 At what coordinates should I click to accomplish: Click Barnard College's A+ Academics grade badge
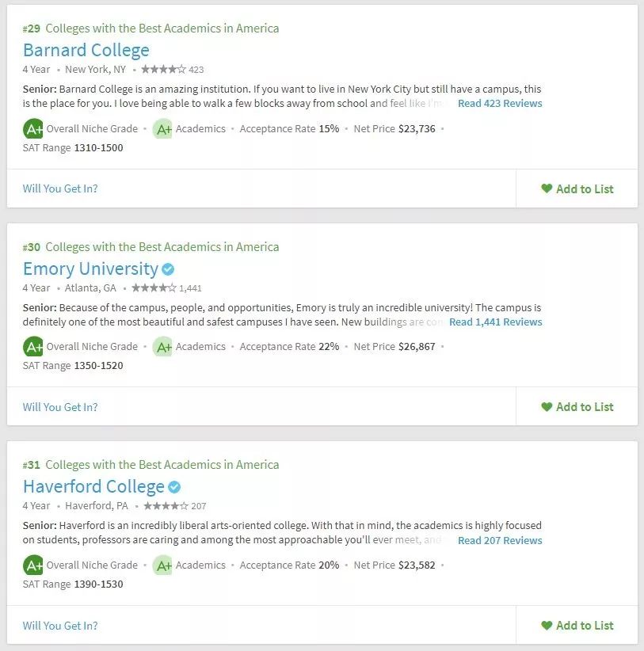(162, 129)
